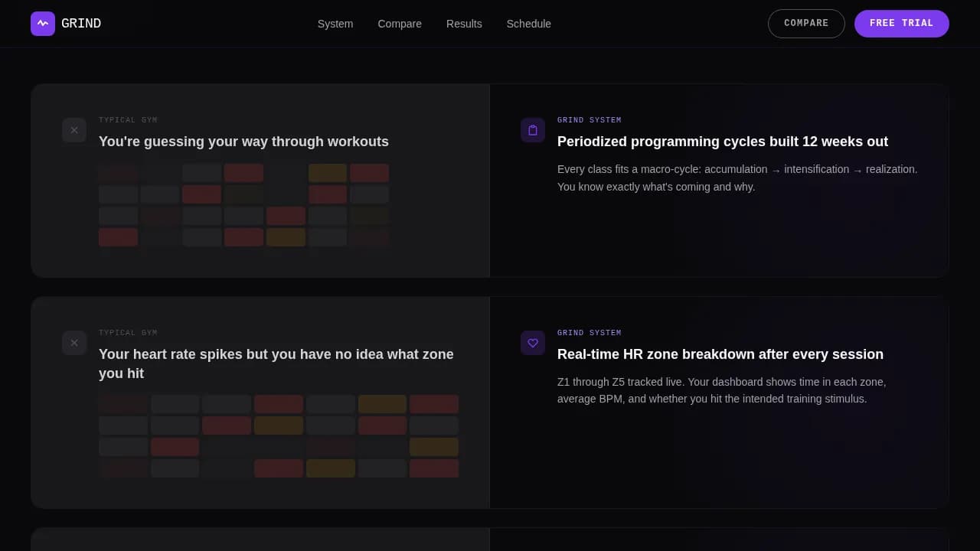Image resolution: width=980 pixels, height=551 pixels.
Task: Click the TYPICAL GYM label on the first card
Action: [x=128, y=119]
